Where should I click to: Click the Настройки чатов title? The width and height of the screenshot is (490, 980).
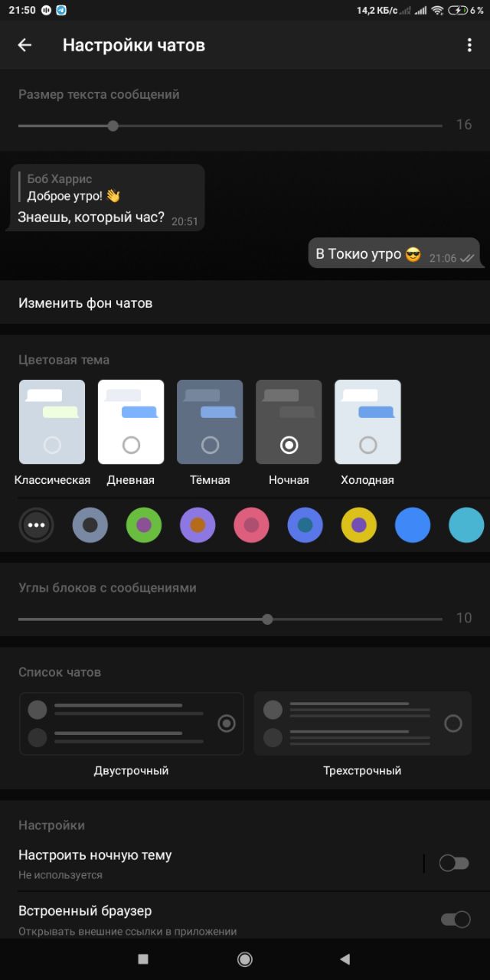[x=134, y=45]
